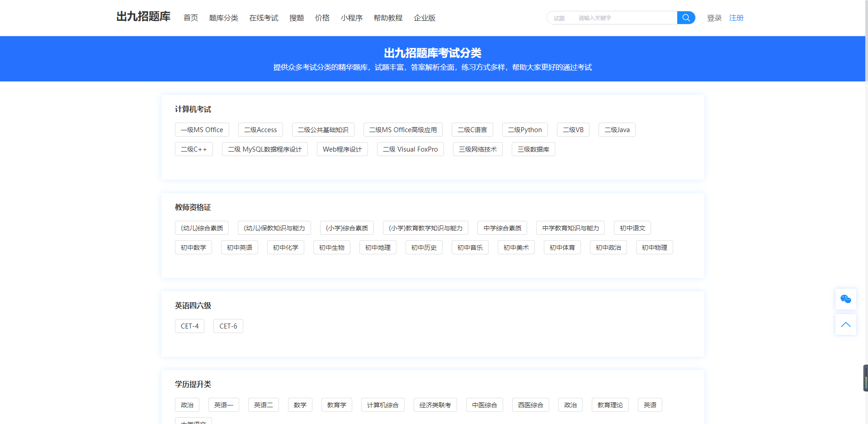Select the 教育学 category

(x=337, y=405)
